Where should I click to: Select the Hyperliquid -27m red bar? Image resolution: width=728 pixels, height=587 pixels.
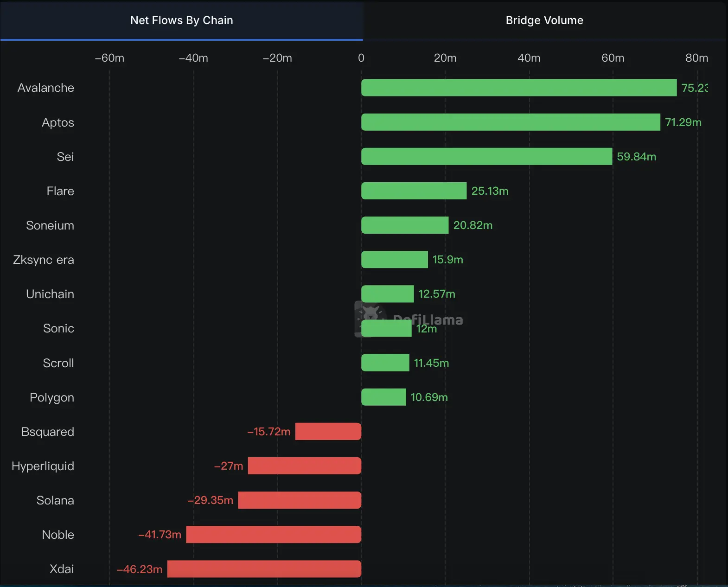(305, 466)
